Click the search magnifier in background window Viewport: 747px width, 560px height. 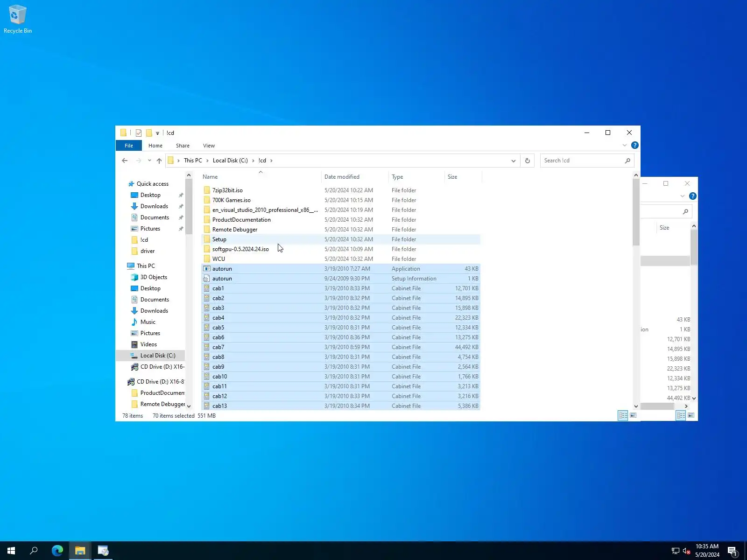(685, 212)
